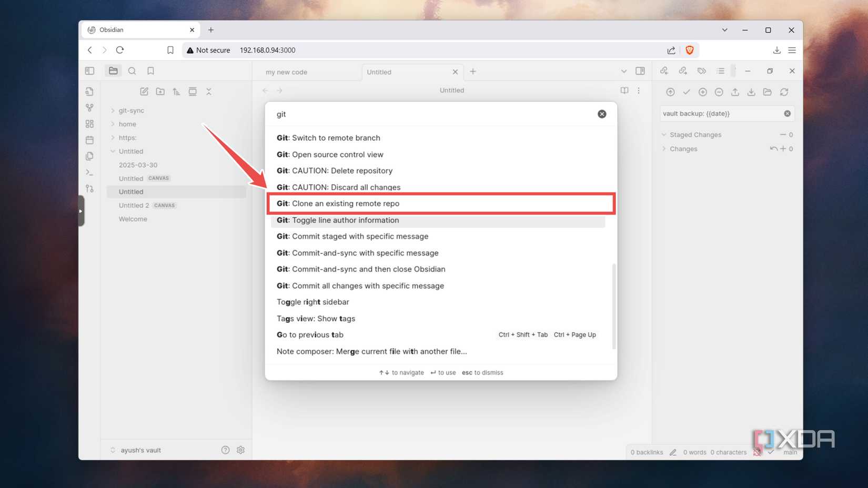Insert template via ribbon icon
Image resolution: width=868 pixels, height=488 pixels.
click(x=89, y=156)
